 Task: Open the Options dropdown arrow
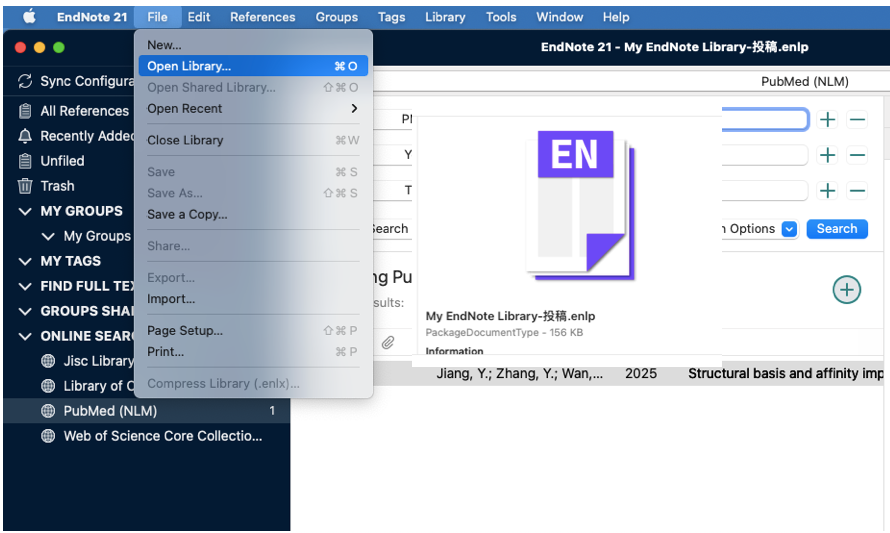tap(789, 229)
